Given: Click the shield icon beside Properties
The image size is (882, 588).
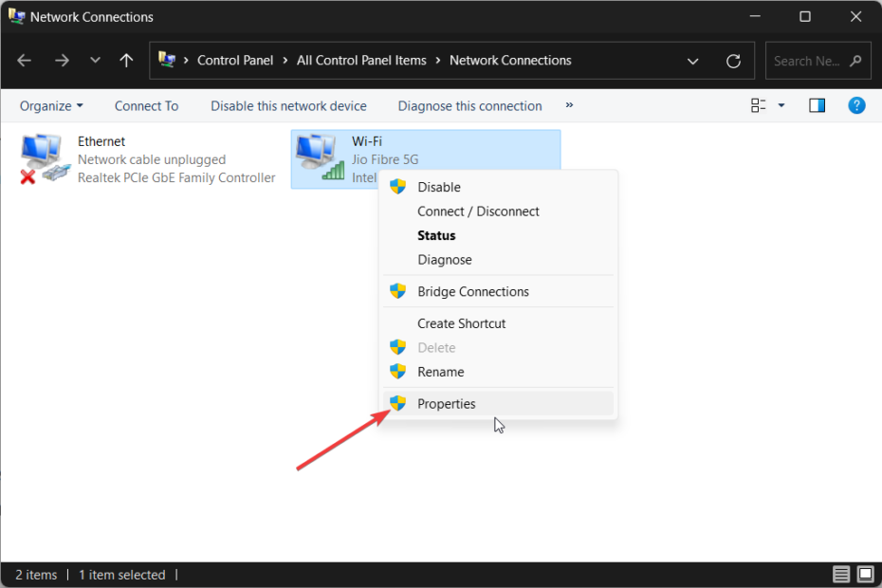Looking at the screenshot, I should pyautogui.click(x=396, y=403).
